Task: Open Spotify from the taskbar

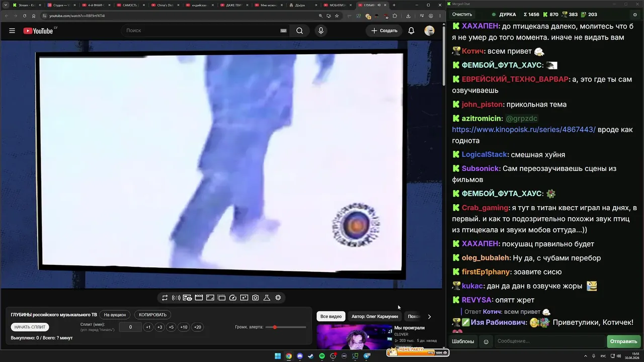Action: tap(322, 356)
